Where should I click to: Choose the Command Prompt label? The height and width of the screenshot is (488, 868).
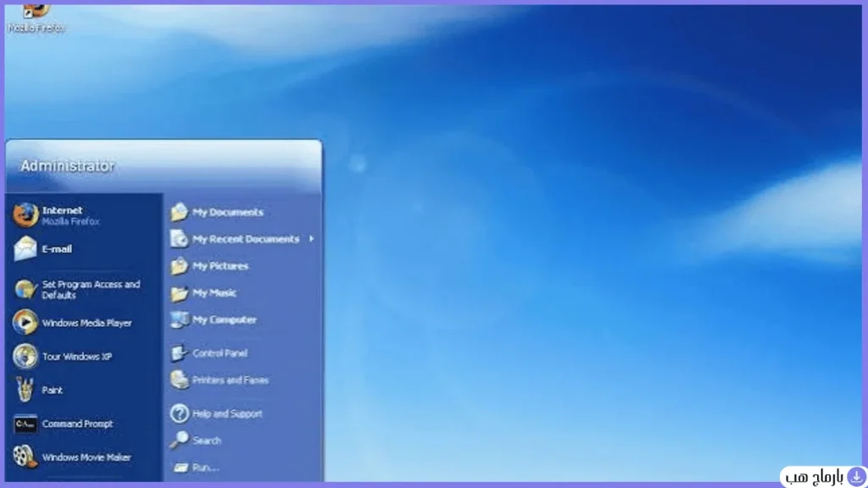[x=77, y=424]
